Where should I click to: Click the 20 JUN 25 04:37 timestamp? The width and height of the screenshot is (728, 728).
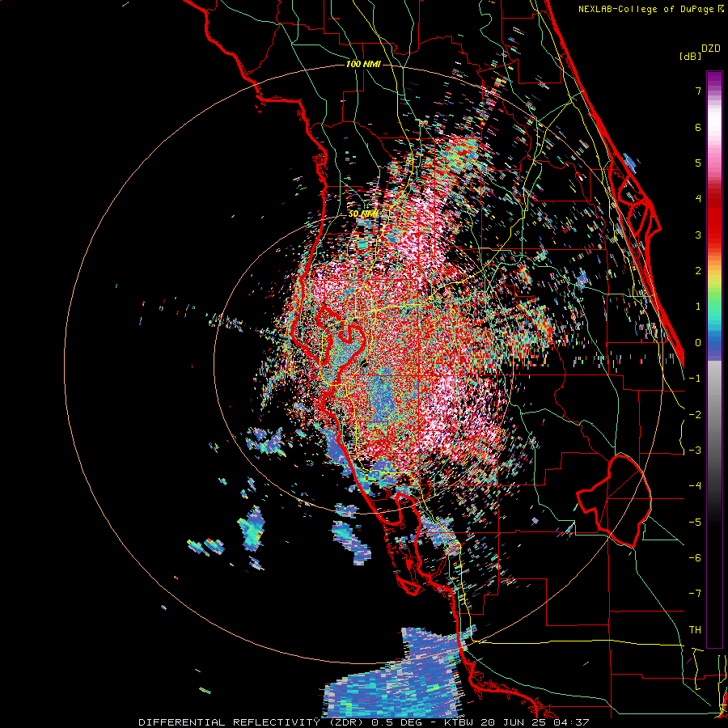pos(535,722)
